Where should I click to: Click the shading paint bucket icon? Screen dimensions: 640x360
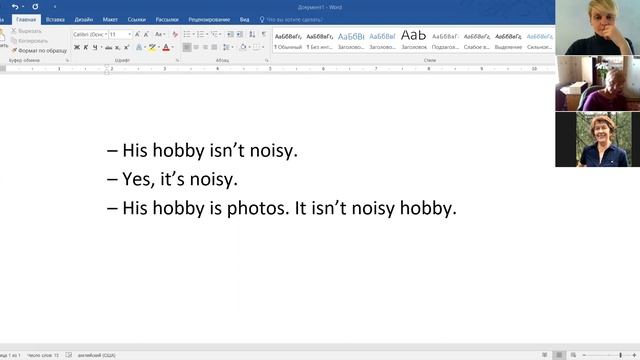[x=243, y=47]
